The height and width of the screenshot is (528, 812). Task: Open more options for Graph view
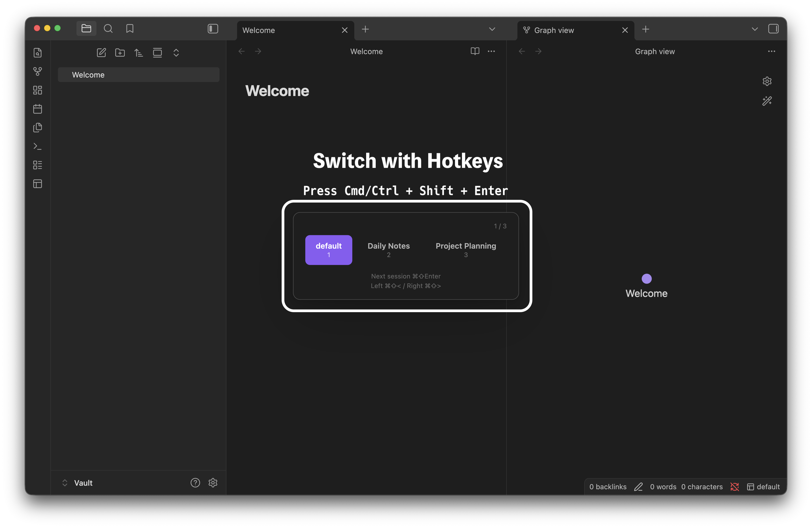click(x=771, y=51)
